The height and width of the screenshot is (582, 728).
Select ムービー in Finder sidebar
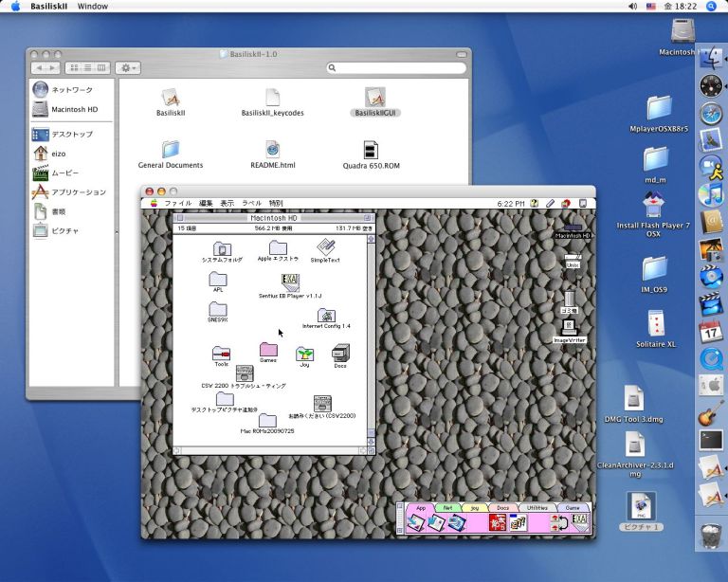coord(71,173)
